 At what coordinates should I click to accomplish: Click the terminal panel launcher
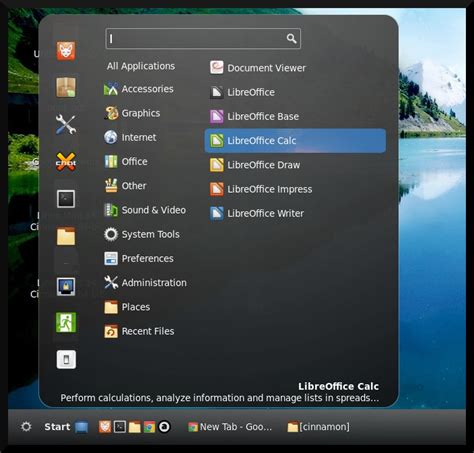(120, 427)
